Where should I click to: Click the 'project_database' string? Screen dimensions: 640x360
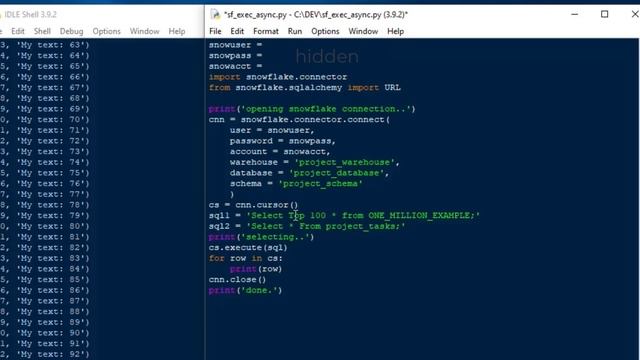(x=336, y=173)
